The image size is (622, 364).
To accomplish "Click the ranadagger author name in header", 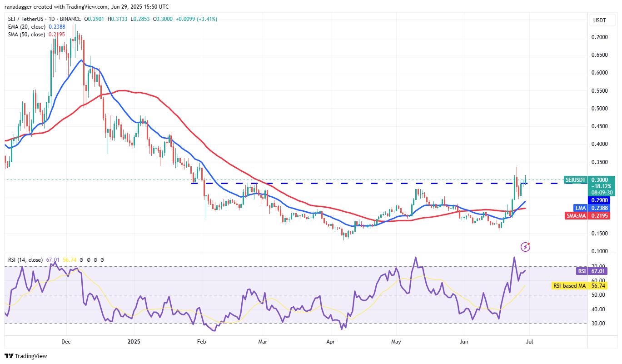I will coord(19,6).
